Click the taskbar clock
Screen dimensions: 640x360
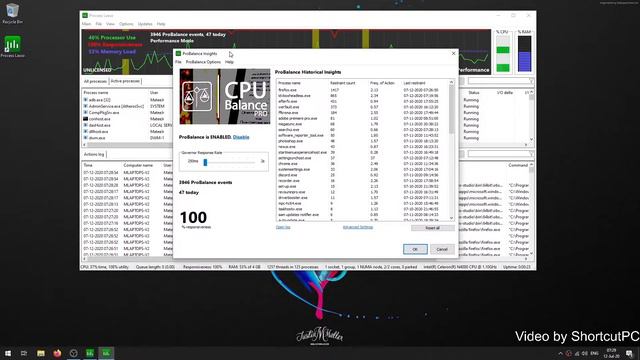pyautogui.click(x=611, y=353)
